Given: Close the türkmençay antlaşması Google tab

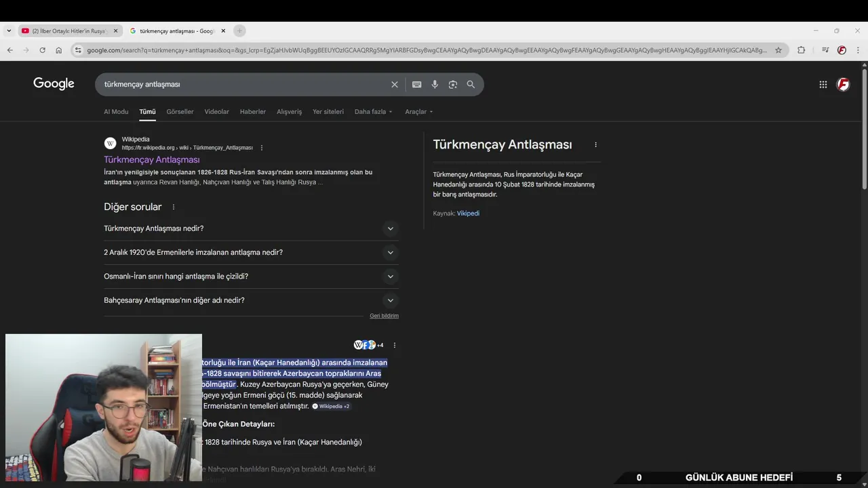Looking at the screenshot, I should pos(223,30).
